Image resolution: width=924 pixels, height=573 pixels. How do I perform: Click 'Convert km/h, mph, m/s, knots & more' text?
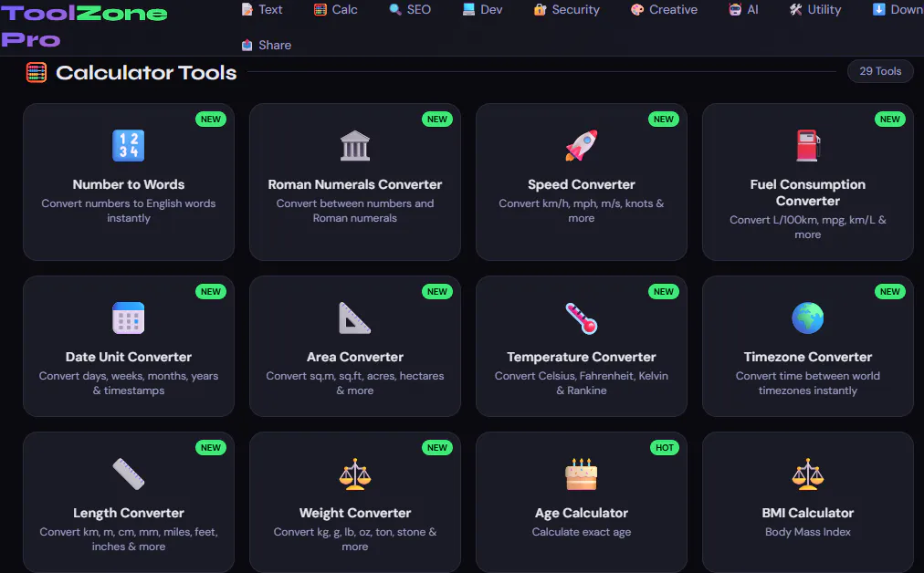[x=581, y=211]
